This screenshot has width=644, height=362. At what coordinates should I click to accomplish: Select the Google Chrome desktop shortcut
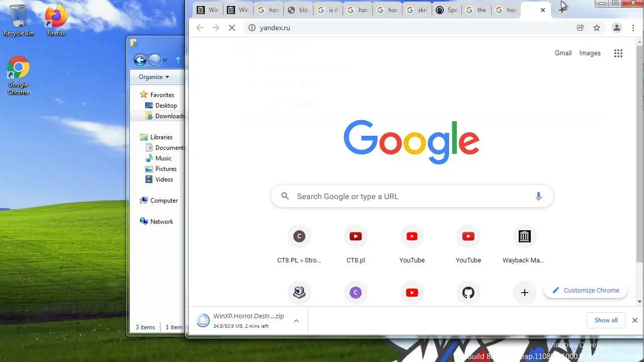click(19, 75)
